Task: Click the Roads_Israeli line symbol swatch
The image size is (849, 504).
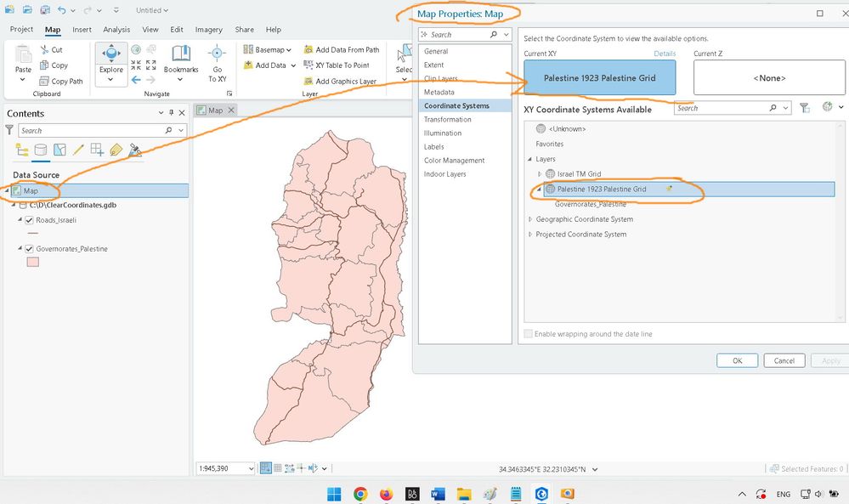Action: 33,234
